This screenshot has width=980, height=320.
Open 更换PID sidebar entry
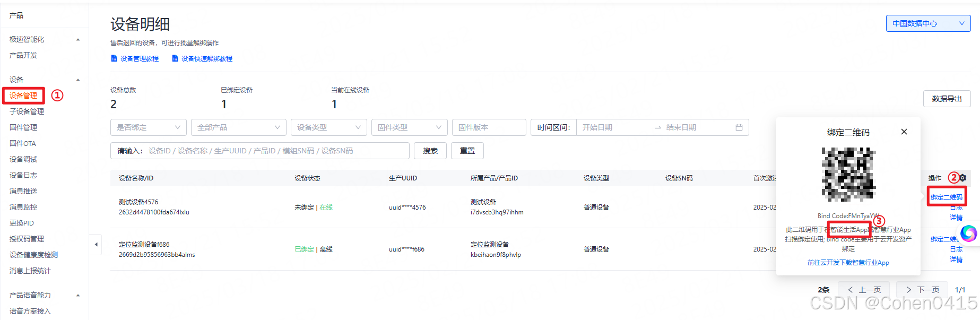22,223
